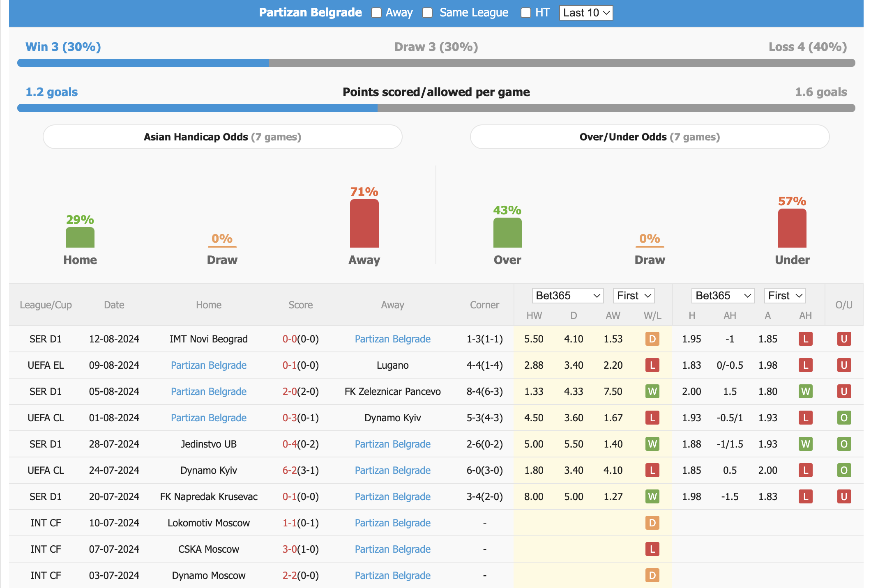Click O/U U badge for 05-08-2024 row
This screenshot has height=588, width=871.
(844, 391)
